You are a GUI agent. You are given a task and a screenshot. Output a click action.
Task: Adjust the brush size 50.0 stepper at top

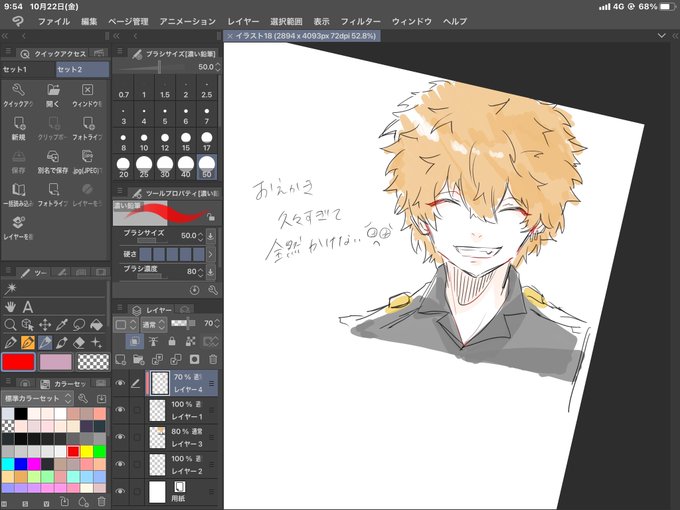[x=218, y=67]
